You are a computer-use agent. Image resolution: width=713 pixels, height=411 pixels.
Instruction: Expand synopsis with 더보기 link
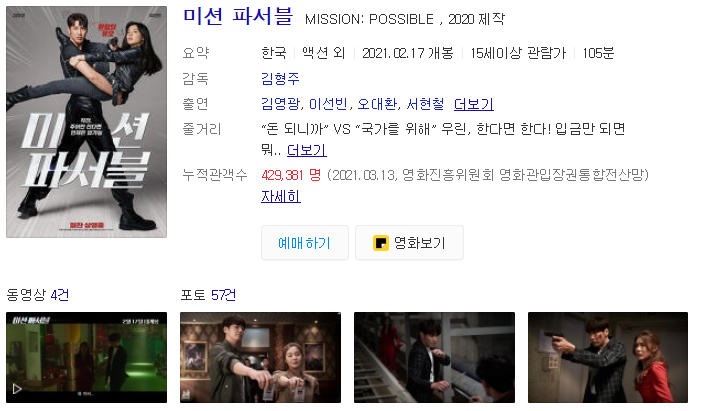(x=307, y=150)
